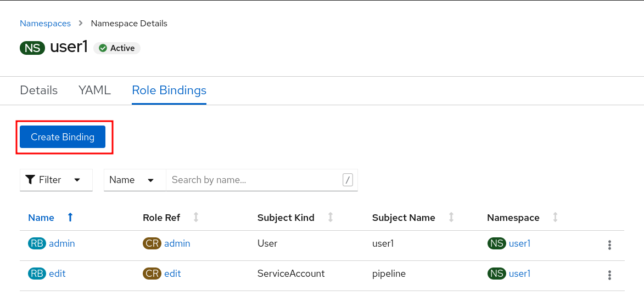Image resolution: width=644 pixels, height=296 pixels.
Task: Click the ServiceAccount subject kind cell
Action: pyautogui.click(x=291, y=274)
